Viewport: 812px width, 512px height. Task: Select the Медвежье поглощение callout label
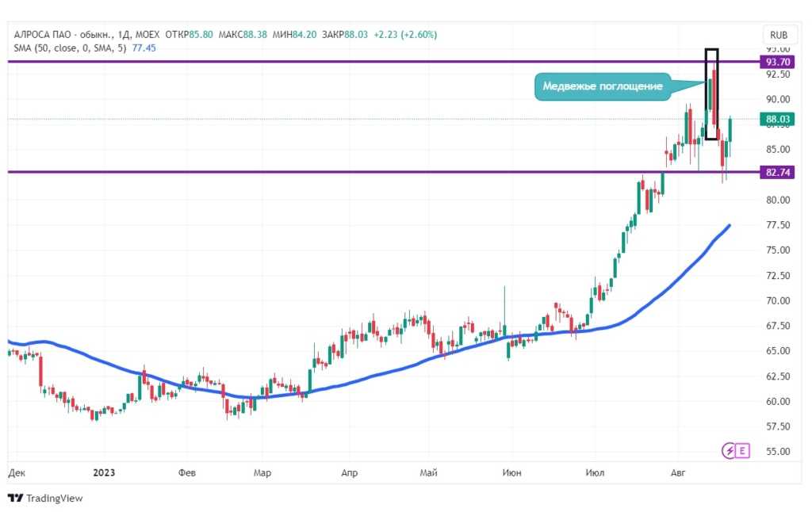point(603,86)
